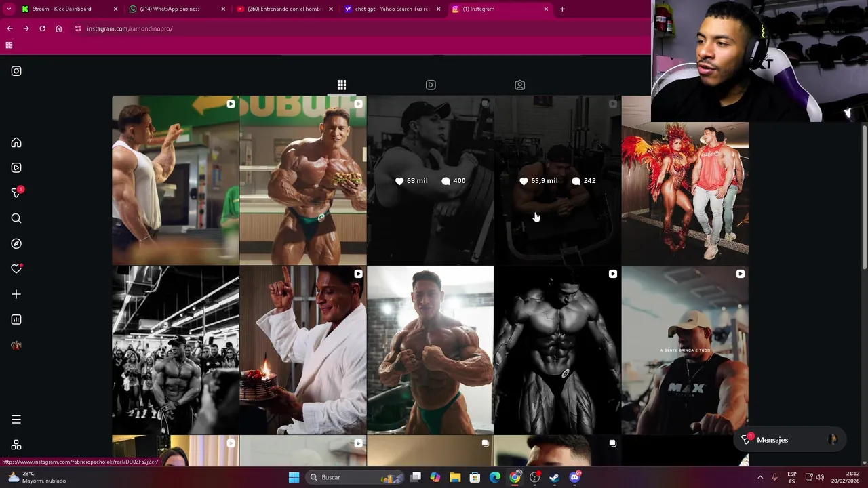Click the Create plus icon
The image size is (868, 488).
coord(16,294)
